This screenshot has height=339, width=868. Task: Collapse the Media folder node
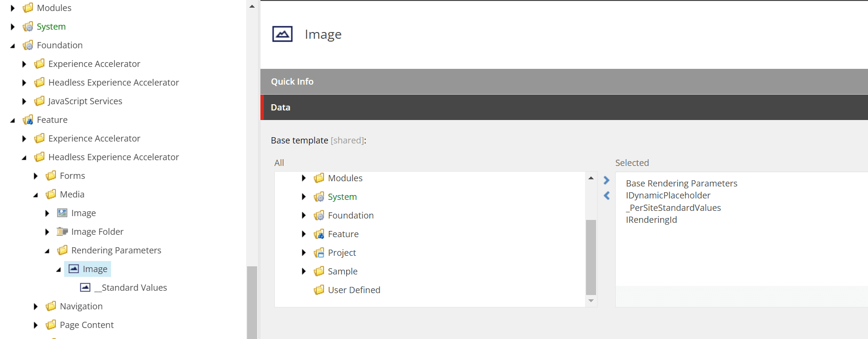(35, 195)
